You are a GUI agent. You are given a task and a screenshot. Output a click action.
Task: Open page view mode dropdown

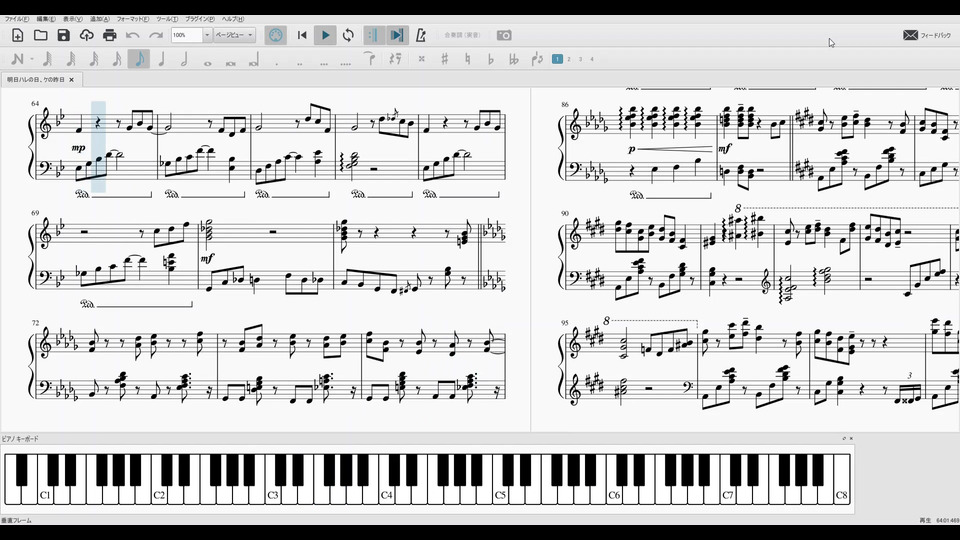pyautogui.click(x=234, y=36)
